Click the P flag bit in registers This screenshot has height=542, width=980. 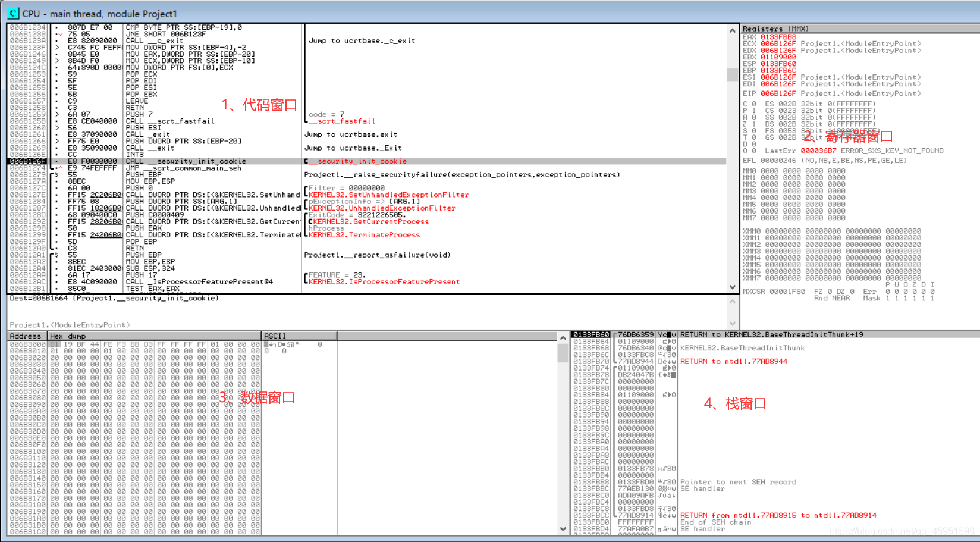pos(754,111)
